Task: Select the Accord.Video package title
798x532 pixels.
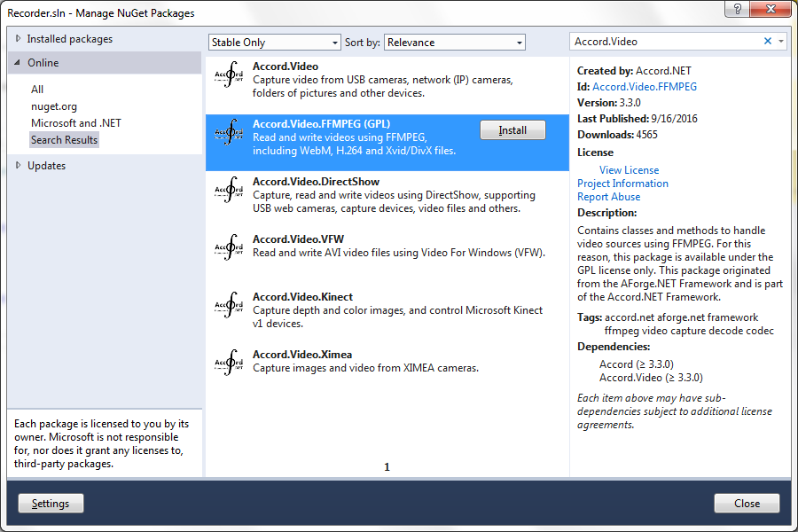Action: coord(286,66)
